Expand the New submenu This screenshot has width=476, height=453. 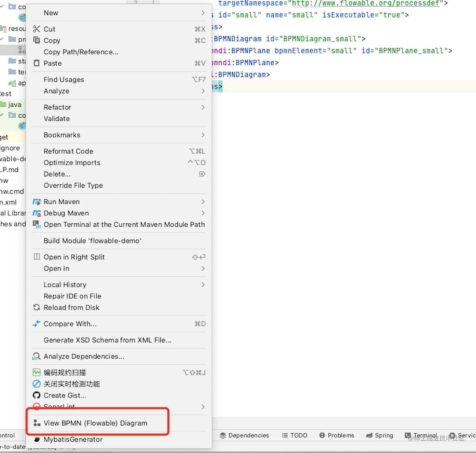pyautogui.click(x=51, y=13)
